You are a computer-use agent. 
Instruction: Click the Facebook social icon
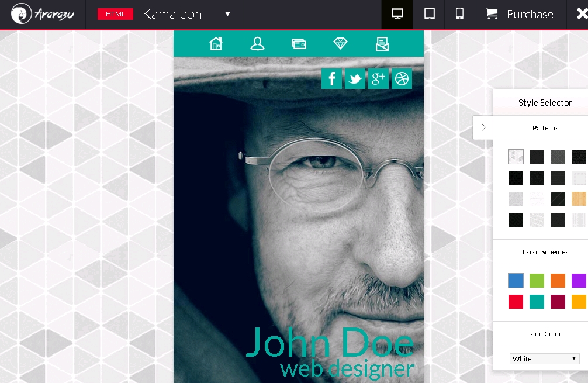(331, 78)
